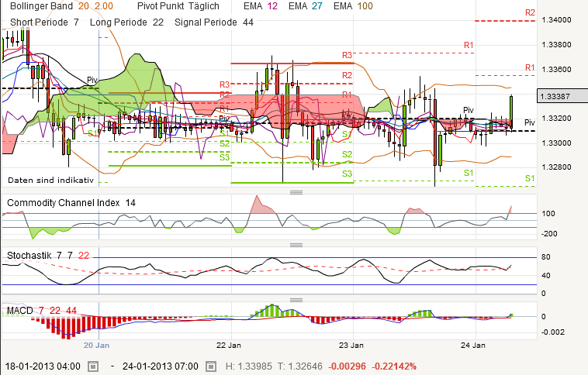Viewport: 588px width, 375px height.
Task: Click the Piv label at the right edge
Action: [x=530, y=122]
